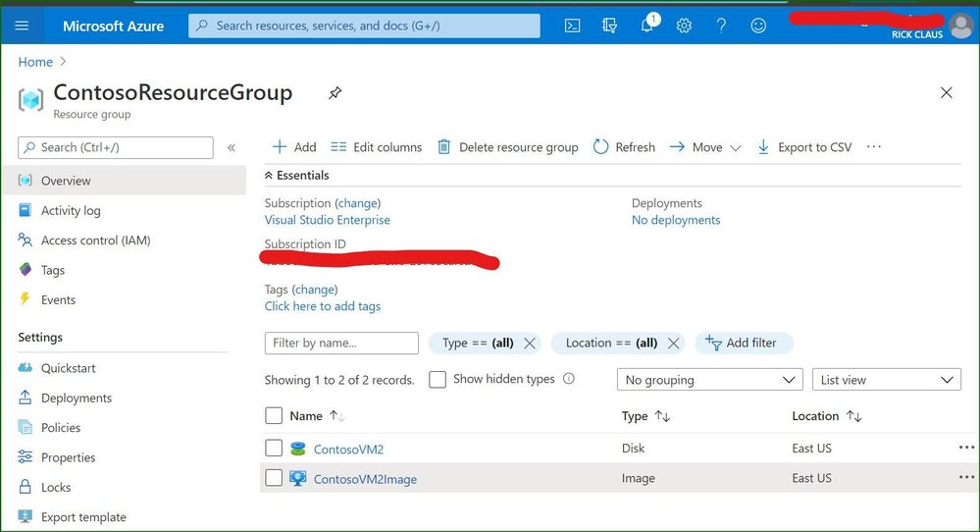Screen dimensions: 980x532
Task: Open Activity log
Action: (x=71, y=211)
